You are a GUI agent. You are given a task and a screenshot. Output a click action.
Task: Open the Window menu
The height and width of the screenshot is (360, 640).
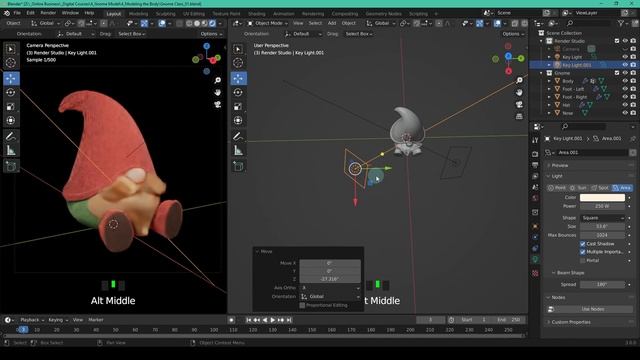click(70, 13)
